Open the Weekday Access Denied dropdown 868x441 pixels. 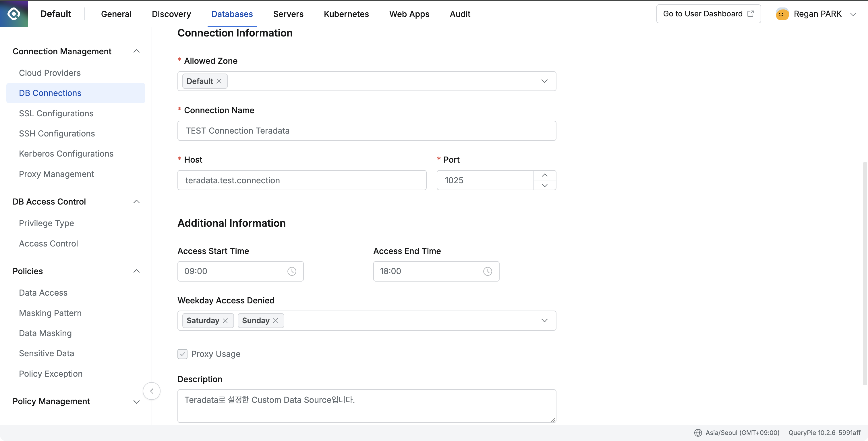click(x=544, y=321)
